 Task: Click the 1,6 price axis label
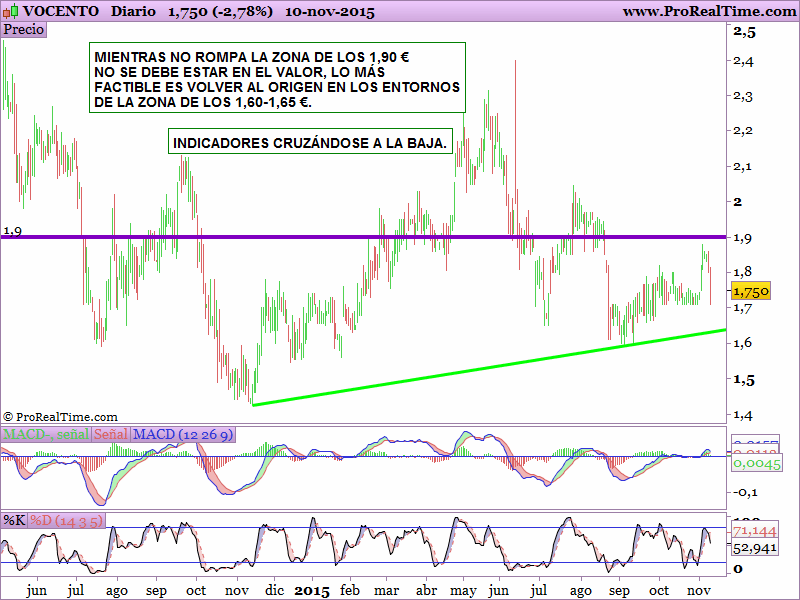pyautogui.click(x=743, y=342)
